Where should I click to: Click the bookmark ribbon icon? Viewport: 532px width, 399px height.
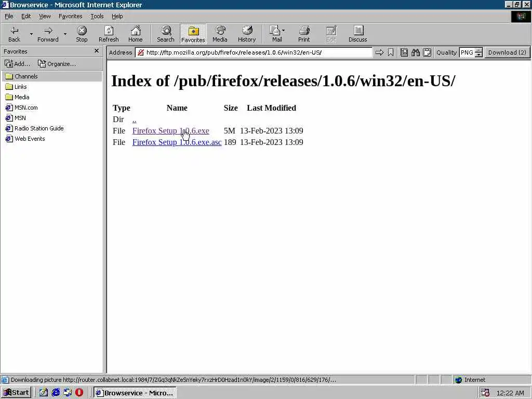(x=391, y=52)
